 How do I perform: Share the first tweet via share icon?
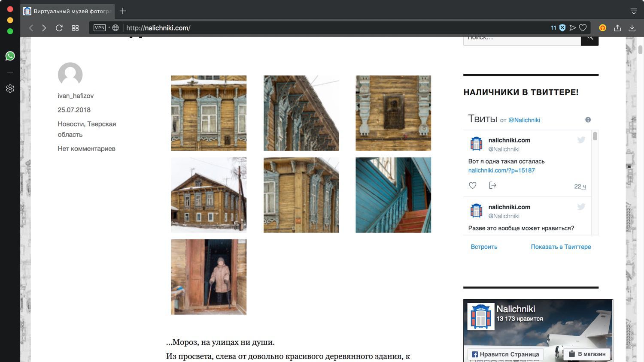click(x=492, y=185)
